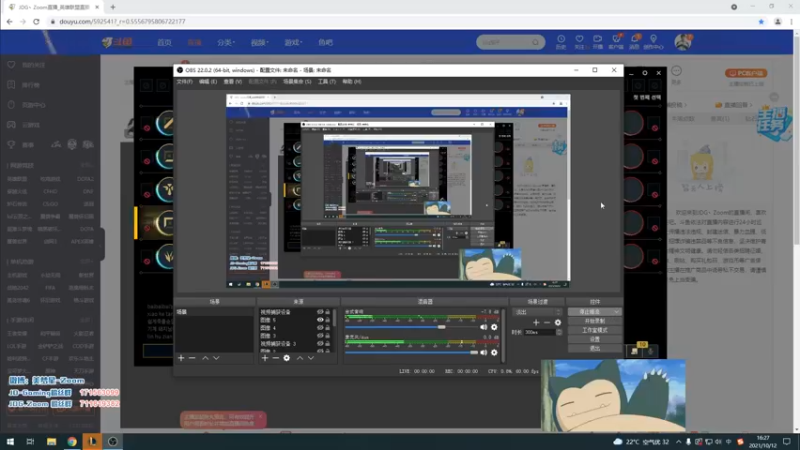Adjust the transition duration stepper arrows
This screenshot has height=450, width=800.
click(x=559, y=332)
